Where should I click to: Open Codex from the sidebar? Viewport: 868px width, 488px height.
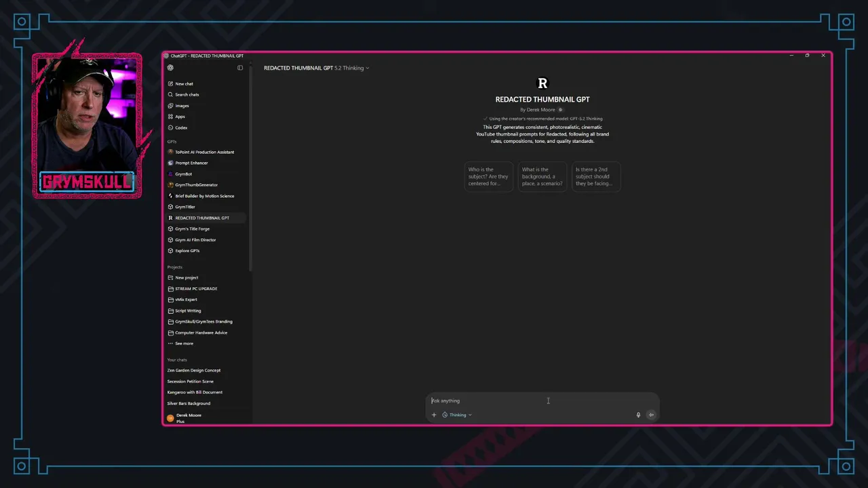tap(205, 127)
